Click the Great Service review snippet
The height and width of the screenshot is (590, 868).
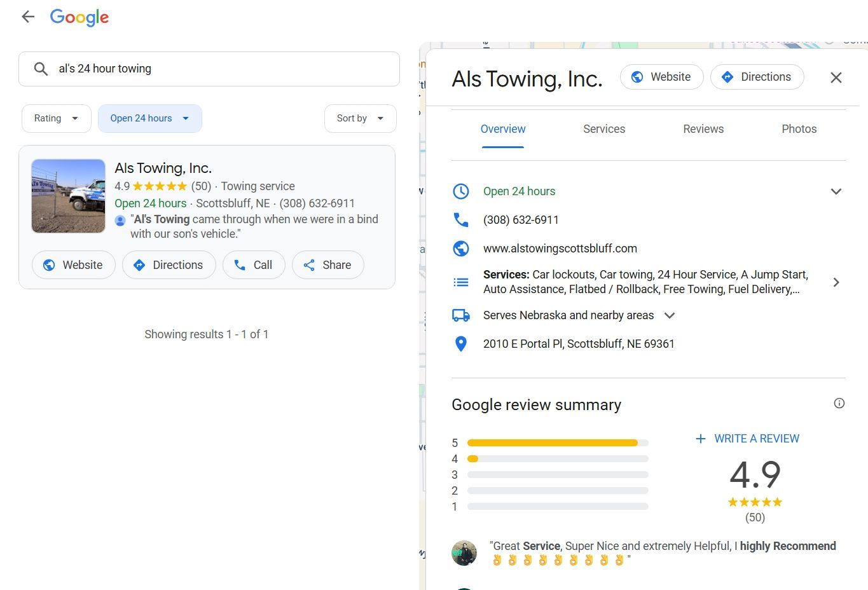[x=663, y=553]
